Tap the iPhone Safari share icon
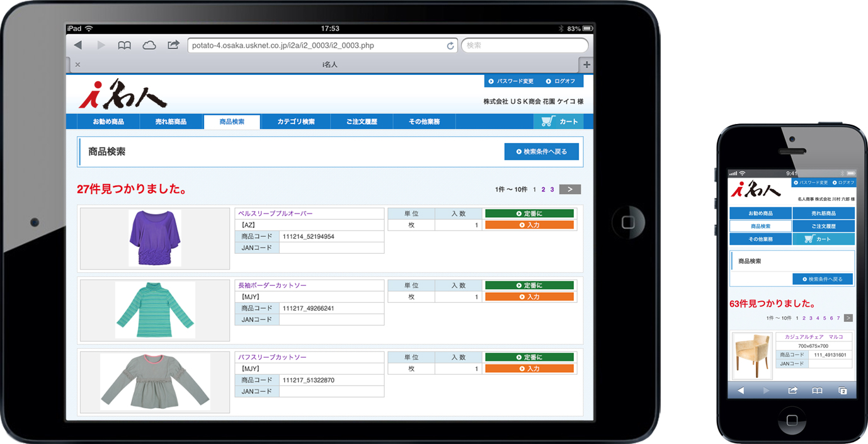The height and width of the screenshot is (444, 868). coord(792,390)
